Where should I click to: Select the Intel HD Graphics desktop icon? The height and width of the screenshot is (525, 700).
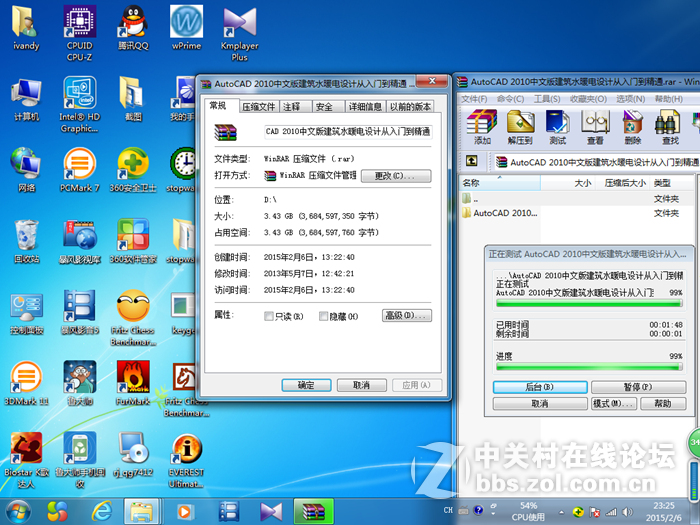pos(79,104)
